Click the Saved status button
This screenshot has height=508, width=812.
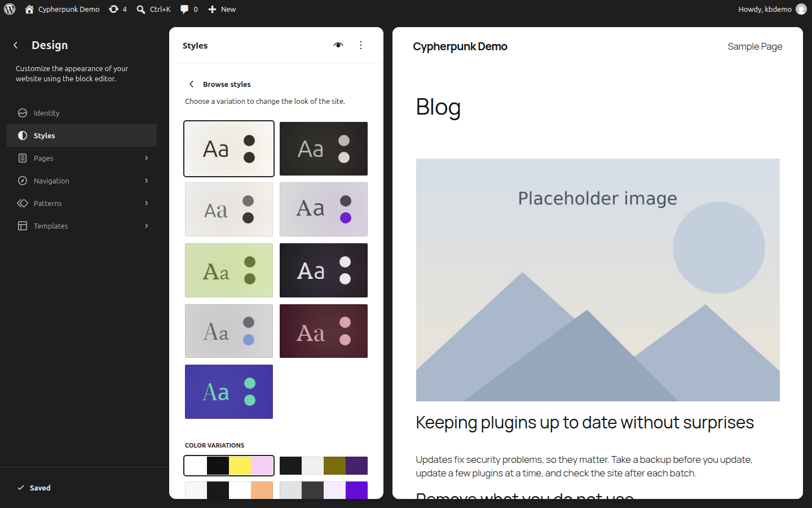click(x=34, y=488)
